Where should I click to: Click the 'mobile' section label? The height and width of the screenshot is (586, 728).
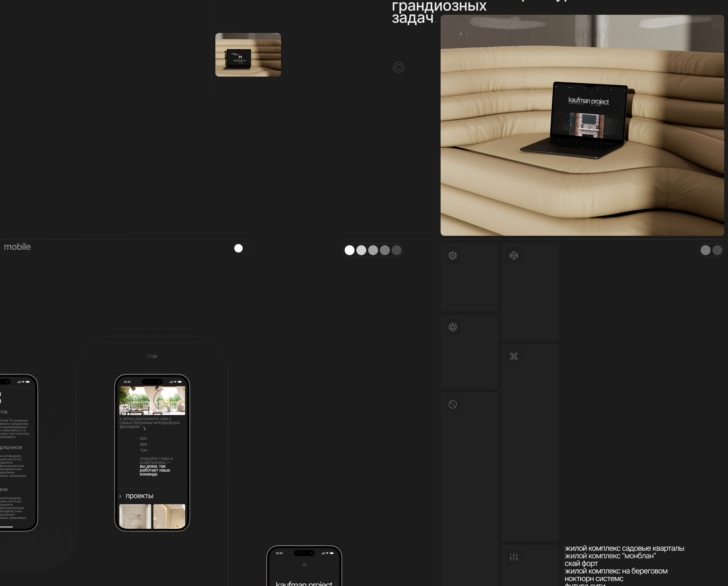[x=17, y=247]
